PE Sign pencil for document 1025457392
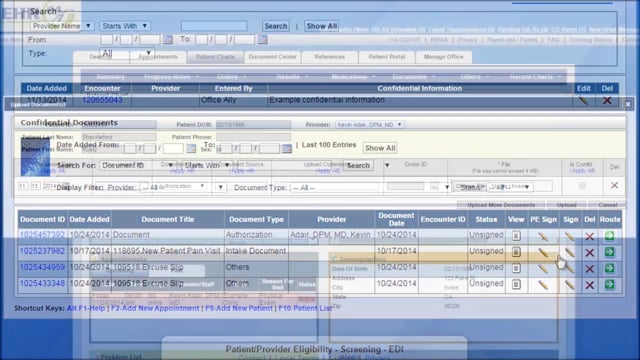 (x=543, y=236)
